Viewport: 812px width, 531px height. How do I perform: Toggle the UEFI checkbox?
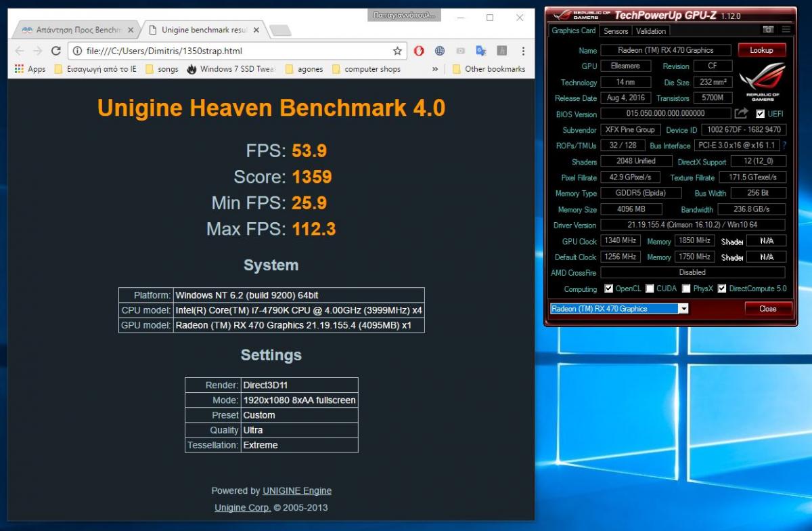[761, 114]
